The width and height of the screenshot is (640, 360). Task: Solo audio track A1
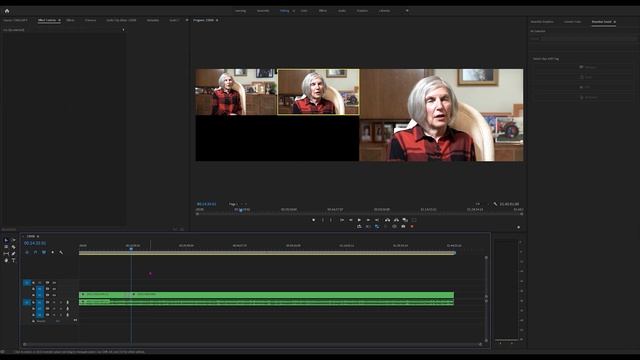click(x=61, y=302)
